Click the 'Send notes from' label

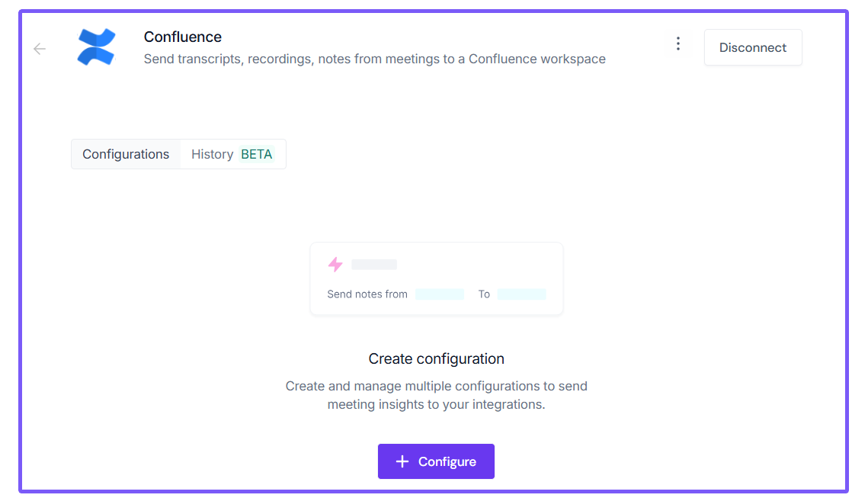pos(367,294)
